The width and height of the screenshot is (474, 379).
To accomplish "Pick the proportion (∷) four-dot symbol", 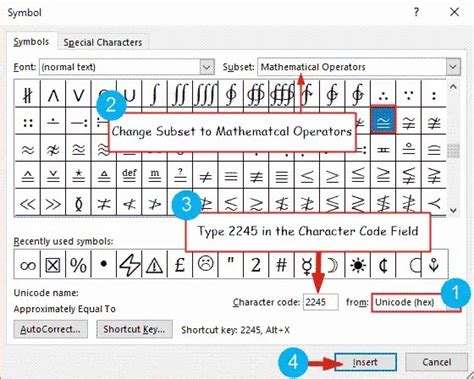I will 28,121.
